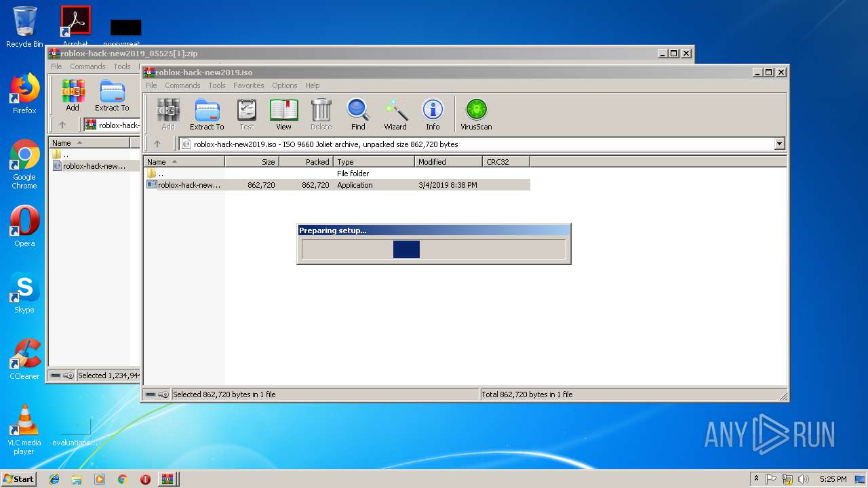868x488 pixels.
Task: Click the Extract To toolbar icon in front window
Action: tap(207, 115)
